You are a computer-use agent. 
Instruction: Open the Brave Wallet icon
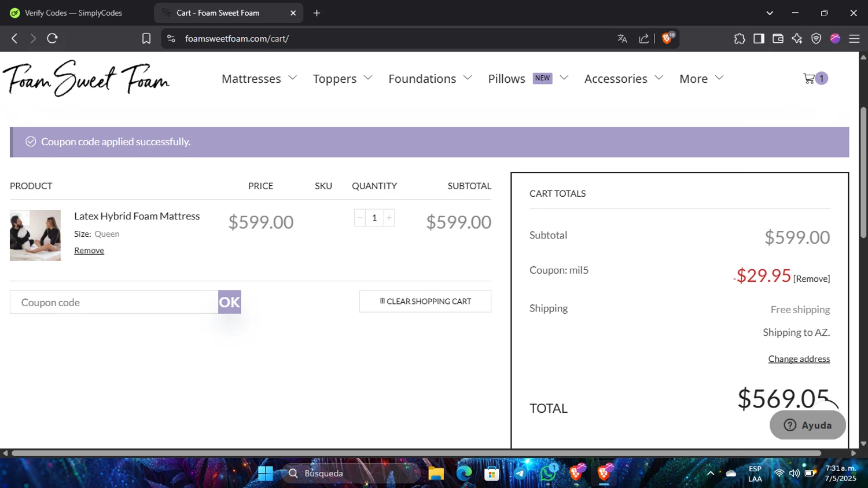[x=778, y=39]
